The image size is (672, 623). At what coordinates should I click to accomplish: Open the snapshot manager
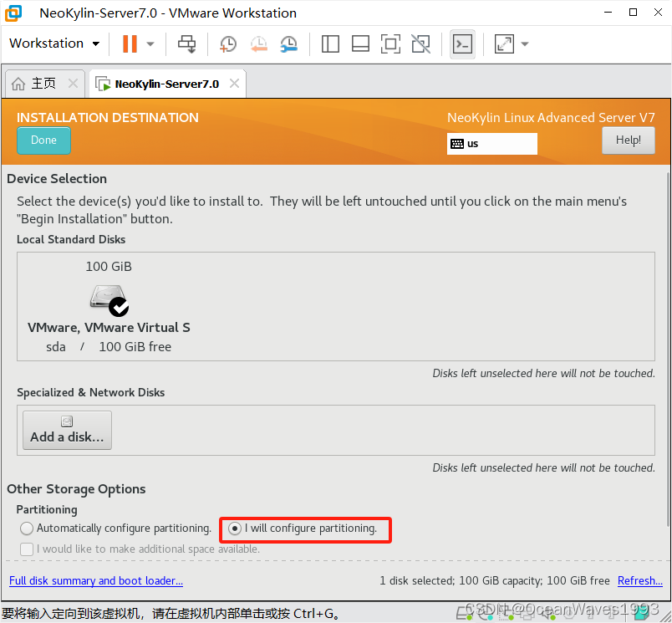coord(289,43)
